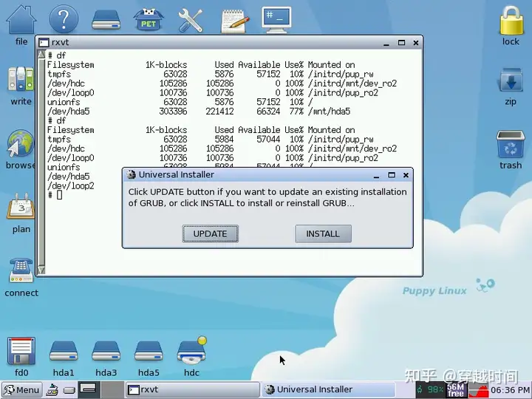Image resolution: width=532 pixels, height=399 pixels.
Task: Open the zip archive icon
Action: tap(511, 81)
